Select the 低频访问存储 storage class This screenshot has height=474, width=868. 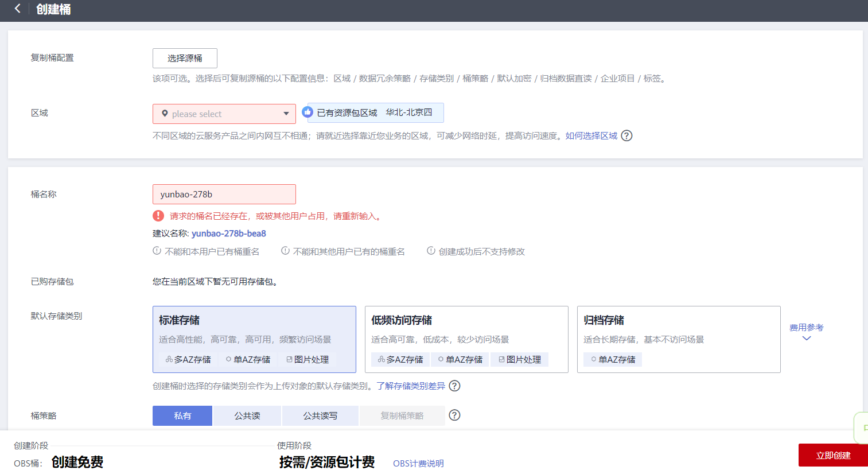[x=466, y=339]
